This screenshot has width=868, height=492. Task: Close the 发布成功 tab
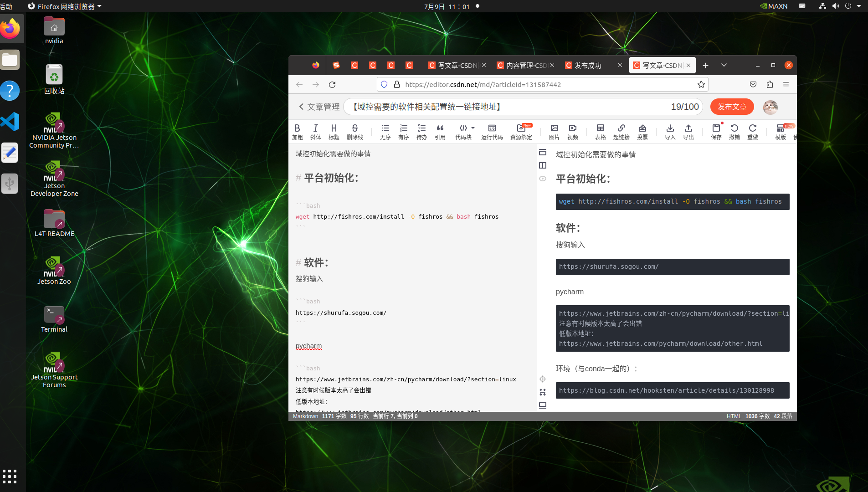(620, 65)
